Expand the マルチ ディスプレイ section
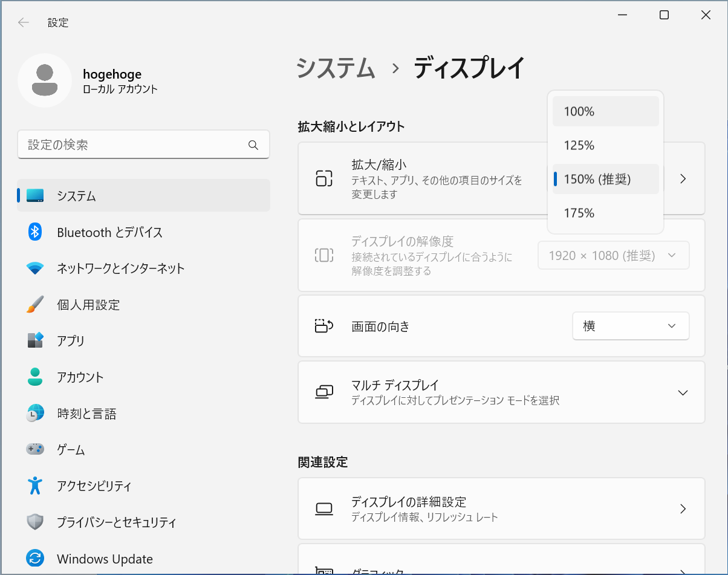 [683, 392]
